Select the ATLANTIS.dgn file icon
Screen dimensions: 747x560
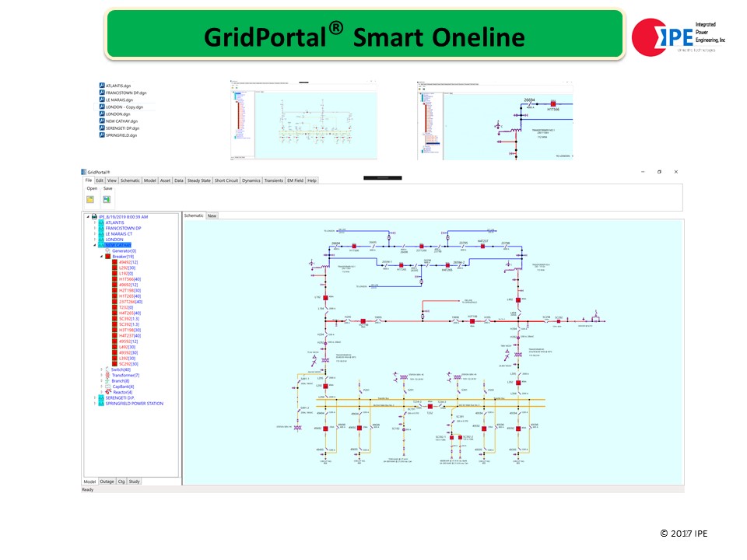[102, 86]
